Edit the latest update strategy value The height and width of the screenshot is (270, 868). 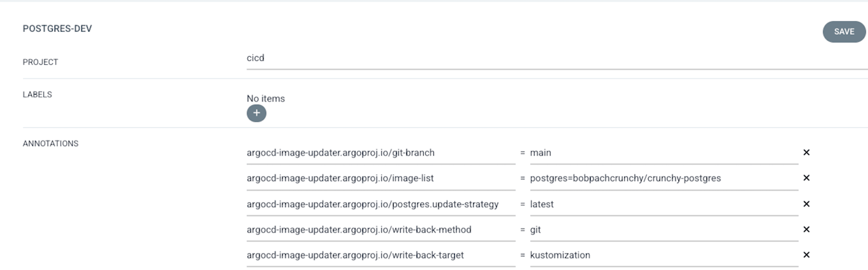pos(663,204)
